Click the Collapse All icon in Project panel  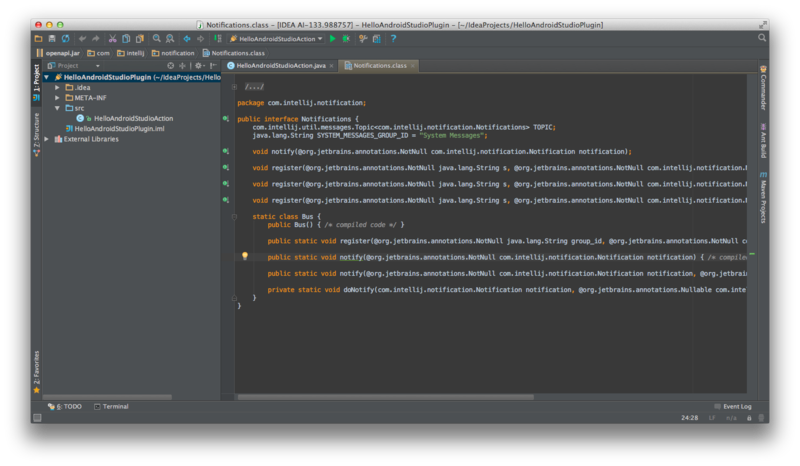pos(182,65)
